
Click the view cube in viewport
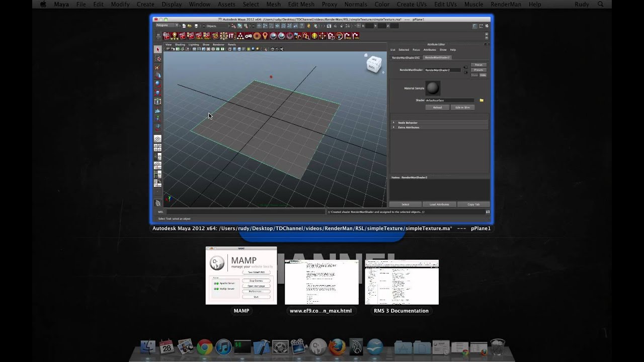374,63
